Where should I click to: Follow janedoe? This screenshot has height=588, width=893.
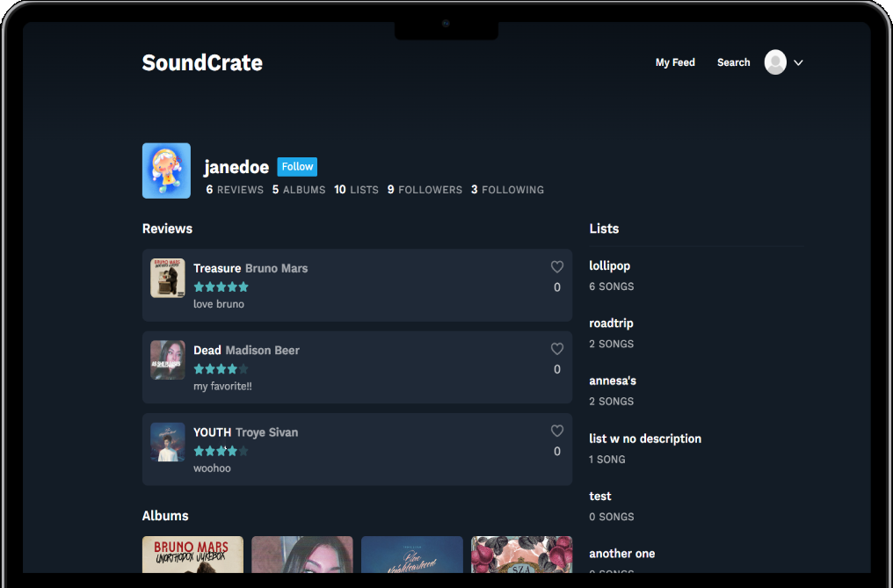click(x=297, y=167)
